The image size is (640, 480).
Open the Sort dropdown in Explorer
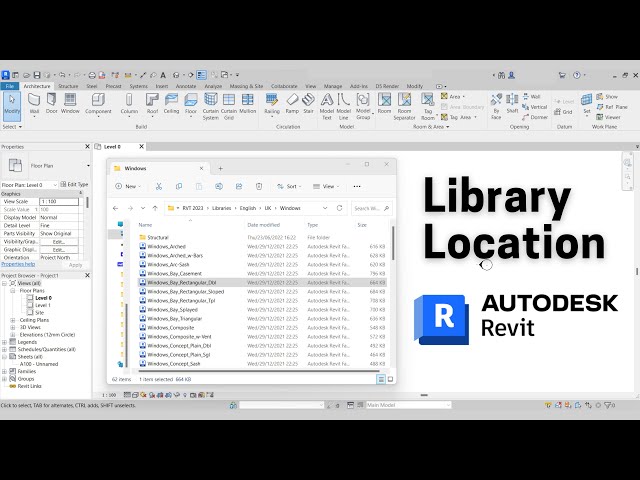(x=289, y=187)
